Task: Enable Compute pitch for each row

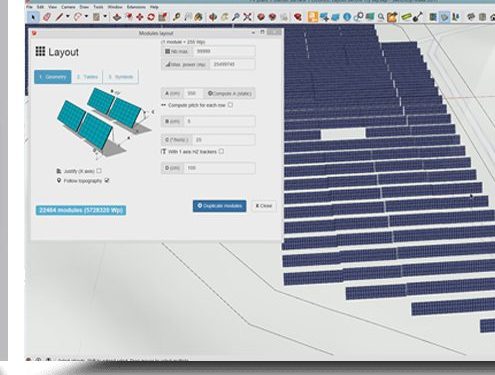Action: pos(230,105)
